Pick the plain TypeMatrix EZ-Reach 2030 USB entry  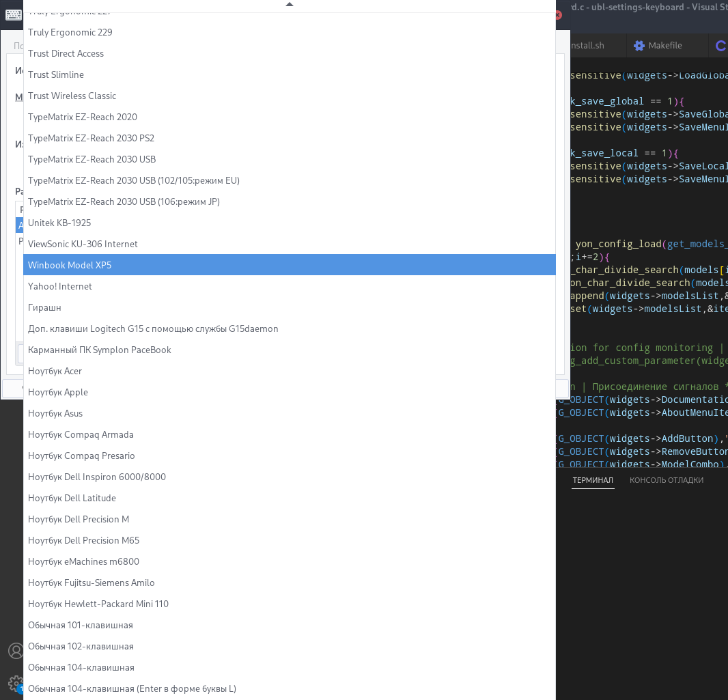(290, 159)
